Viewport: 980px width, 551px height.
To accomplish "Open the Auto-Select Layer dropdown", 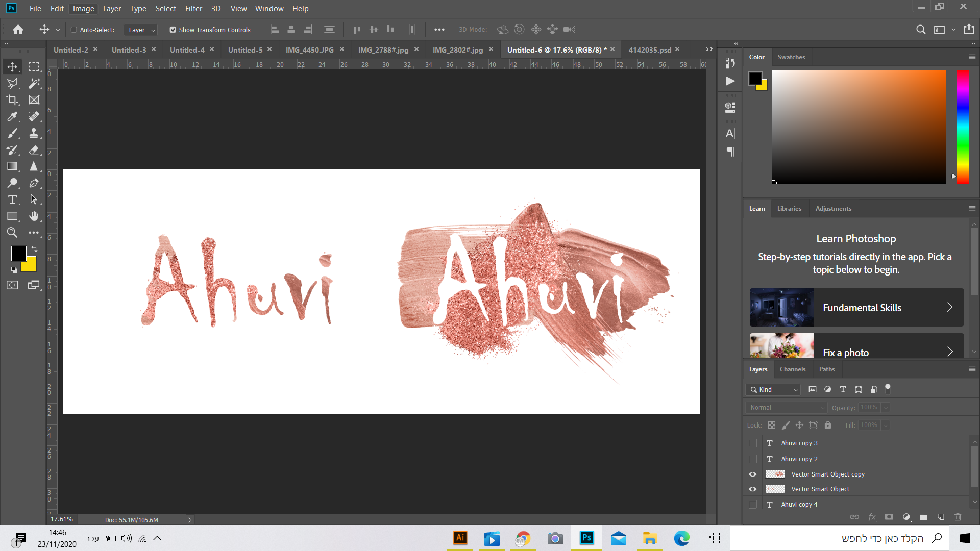I will pos(140,30).
